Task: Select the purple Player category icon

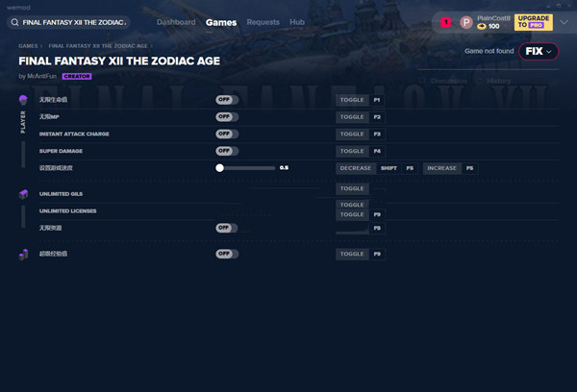Action: 23,100
